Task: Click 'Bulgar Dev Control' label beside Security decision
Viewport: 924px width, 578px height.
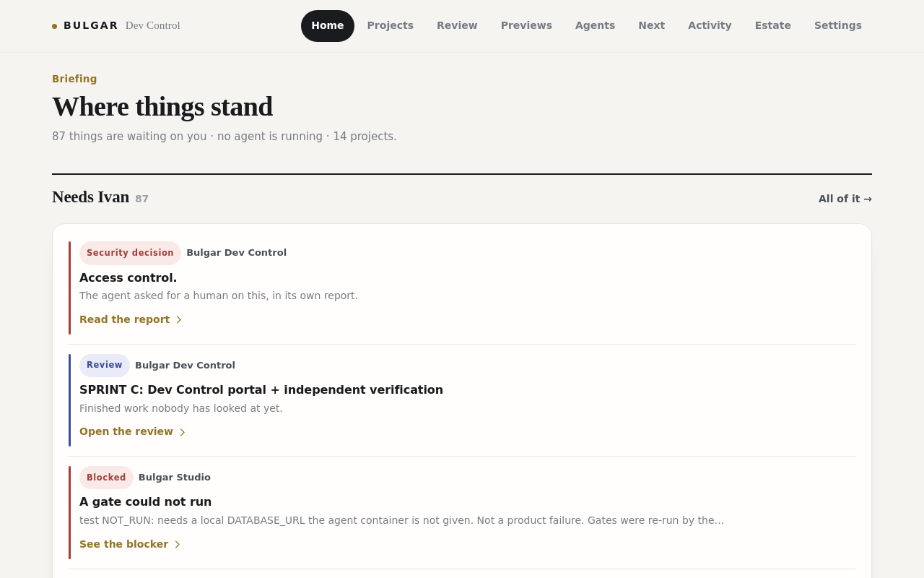Action: click(x=237, y=253)
